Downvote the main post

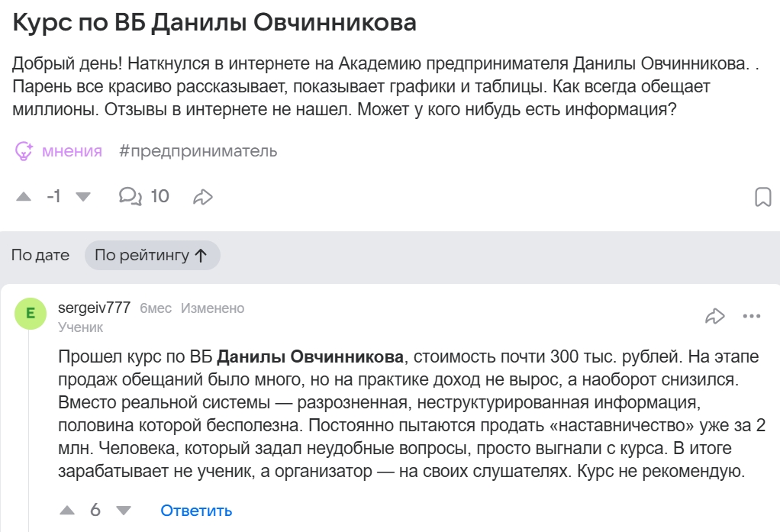(x=83, y=197)
